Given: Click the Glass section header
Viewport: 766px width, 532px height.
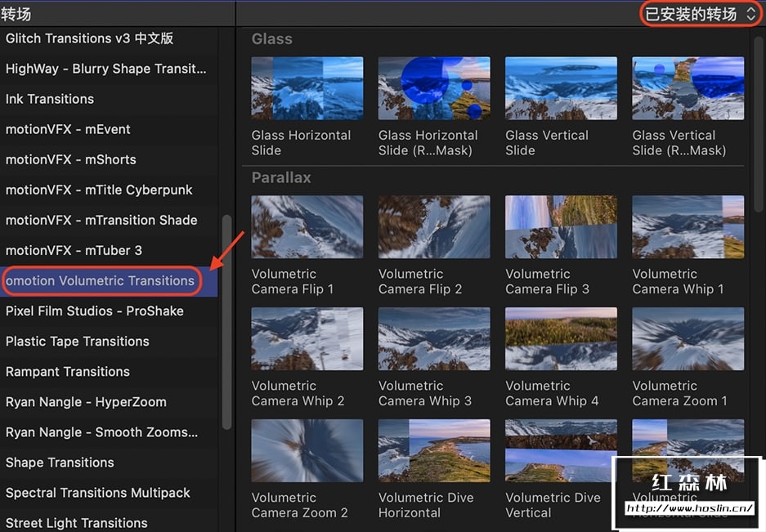Looking at the screenshot, I should (x=272, y=39).
